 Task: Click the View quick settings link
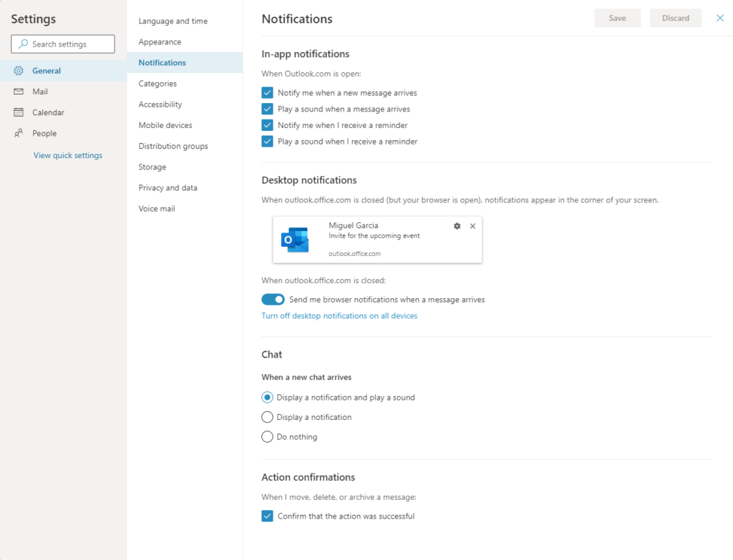(67, 154)
